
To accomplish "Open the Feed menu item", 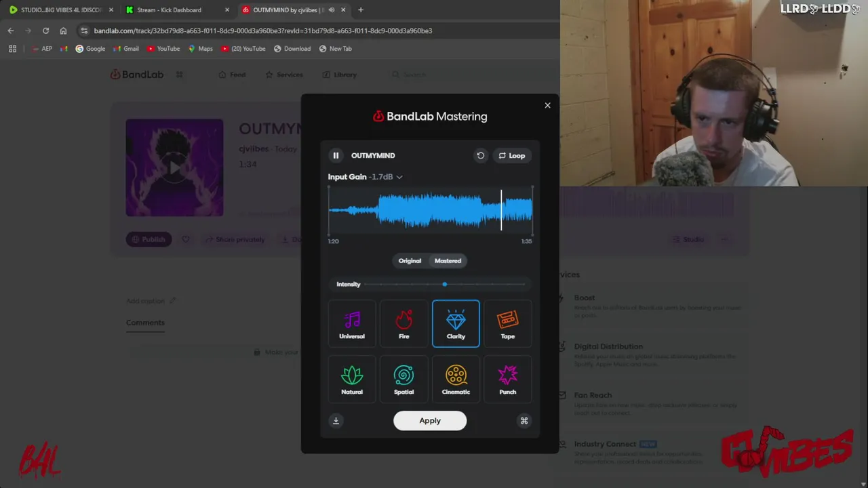I will tap(232, 75).
